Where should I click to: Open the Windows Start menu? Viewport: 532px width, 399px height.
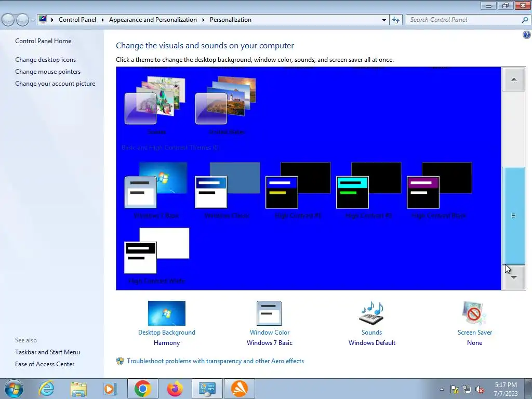(14, 389)
